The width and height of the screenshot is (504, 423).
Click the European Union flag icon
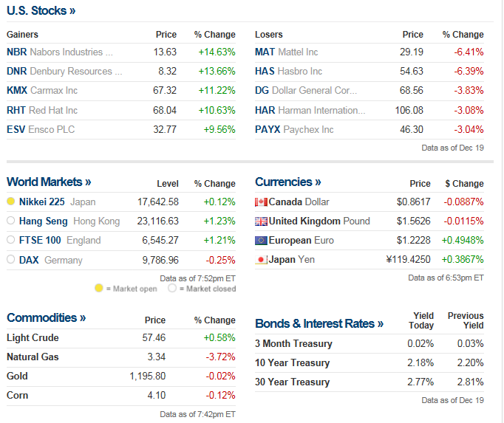261,241
